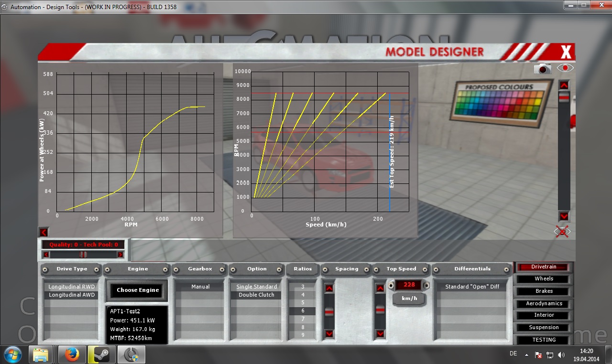The image size is (612, 364).
Task: Select the Standard "Open" Diff differential
Action: pos(472,287)
